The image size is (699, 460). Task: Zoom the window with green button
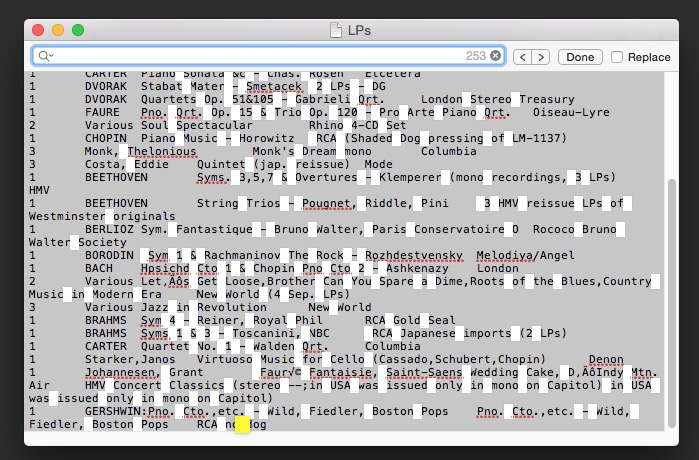click(78, 30)
